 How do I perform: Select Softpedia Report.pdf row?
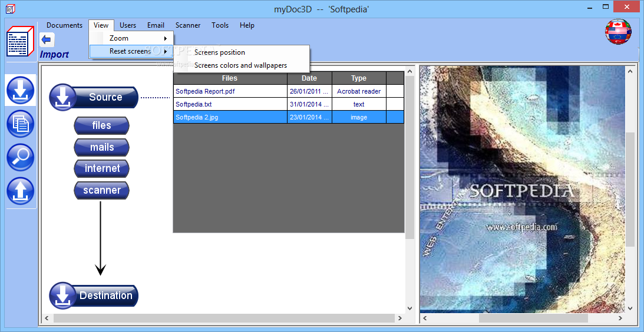coord(289,91)
